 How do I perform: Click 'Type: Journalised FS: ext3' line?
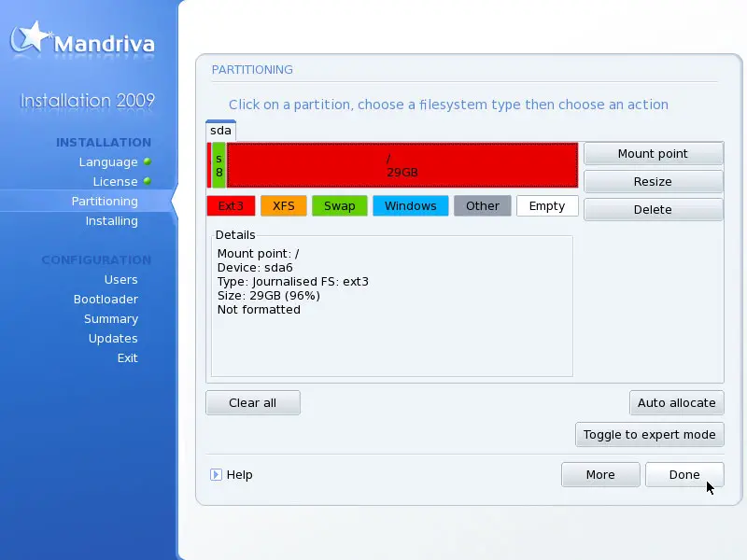(x=293, y=282)
